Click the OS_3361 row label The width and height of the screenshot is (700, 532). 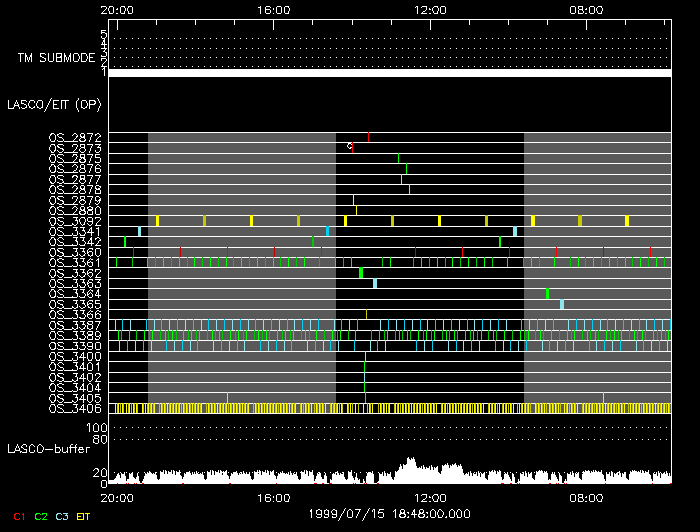point(75,263)
